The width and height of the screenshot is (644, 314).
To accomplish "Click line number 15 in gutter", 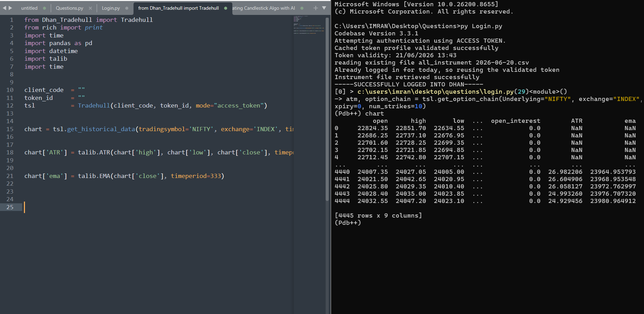I will (x=10, y=129).
